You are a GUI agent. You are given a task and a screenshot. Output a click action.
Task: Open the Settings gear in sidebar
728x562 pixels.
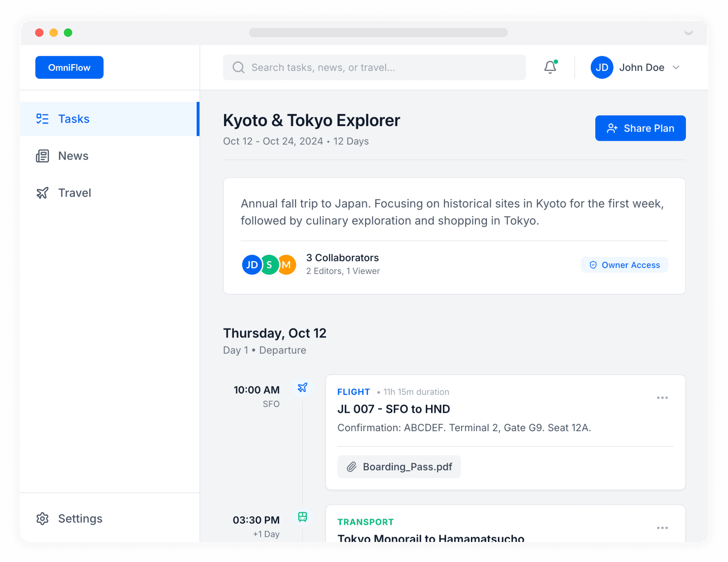pos(42,519)
